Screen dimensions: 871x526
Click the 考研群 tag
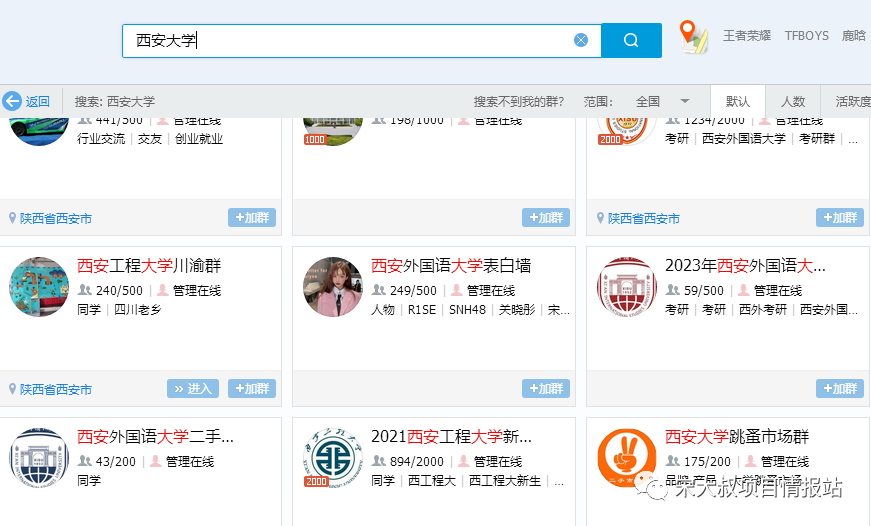pos(817,138)
